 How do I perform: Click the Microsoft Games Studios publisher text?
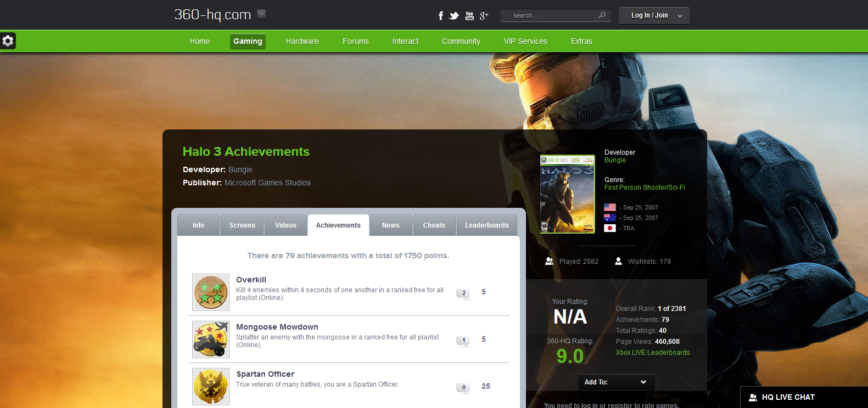[x=267, y=183]
